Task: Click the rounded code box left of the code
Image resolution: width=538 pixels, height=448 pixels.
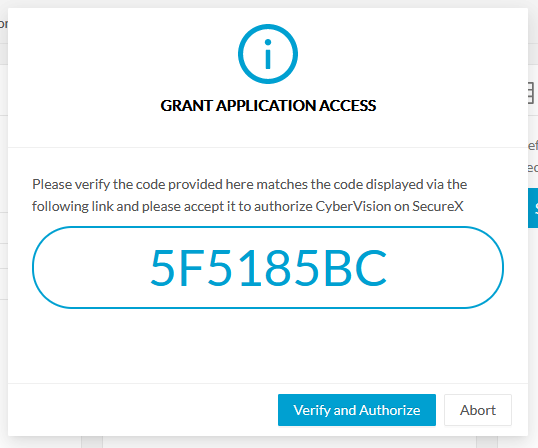Action: pyautogui.click(x=89, y=267)
